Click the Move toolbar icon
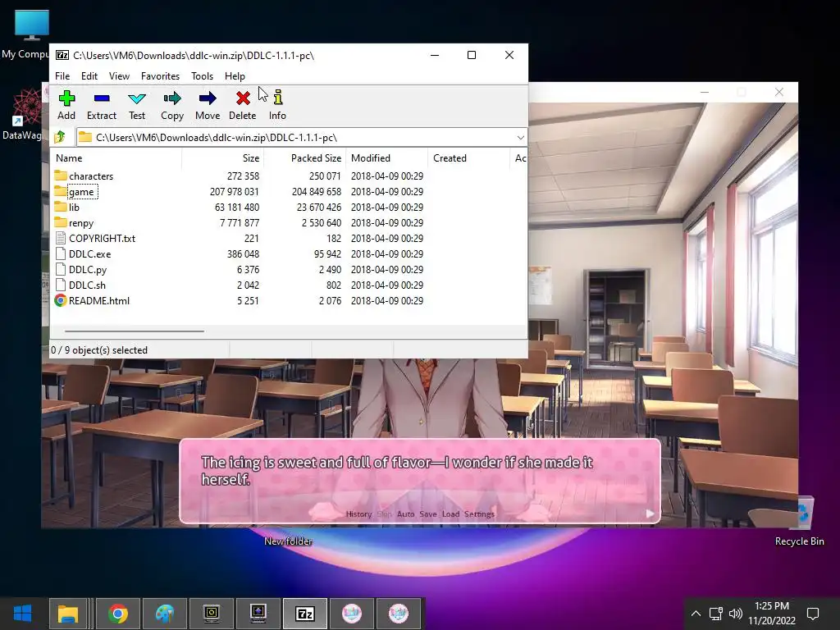Screen dimensions: 840x630 [208, 98]
